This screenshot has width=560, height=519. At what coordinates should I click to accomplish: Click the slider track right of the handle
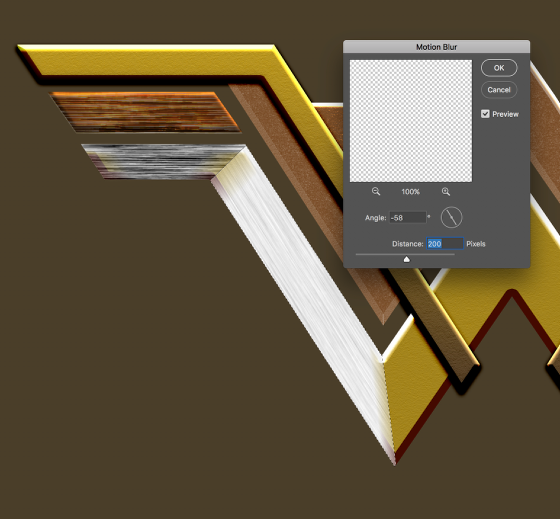(x=432, y=254)
